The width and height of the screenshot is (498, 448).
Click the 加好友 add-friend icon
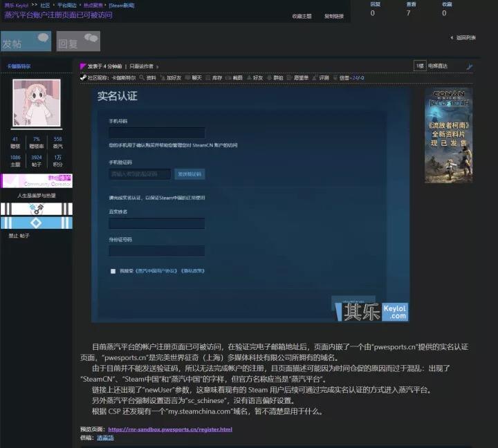pos(171,77)
